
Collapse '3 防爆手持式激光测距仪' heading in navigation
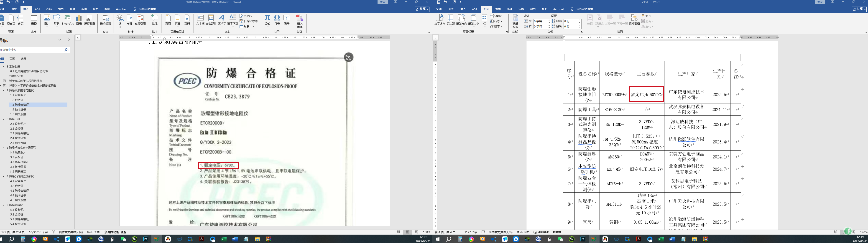[x=4, y=148]
